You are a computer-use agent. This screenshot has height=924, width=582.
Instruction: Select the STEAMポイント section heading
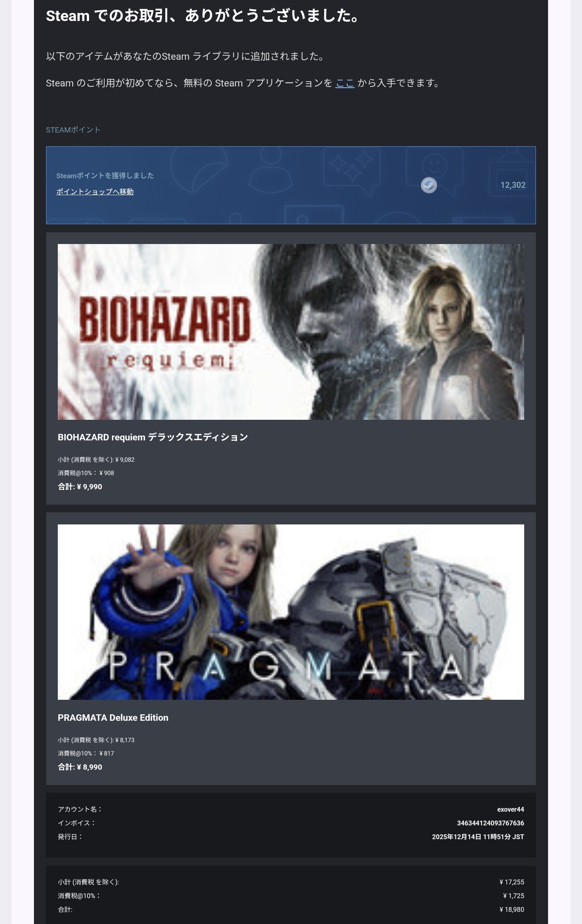pos(73,130)
